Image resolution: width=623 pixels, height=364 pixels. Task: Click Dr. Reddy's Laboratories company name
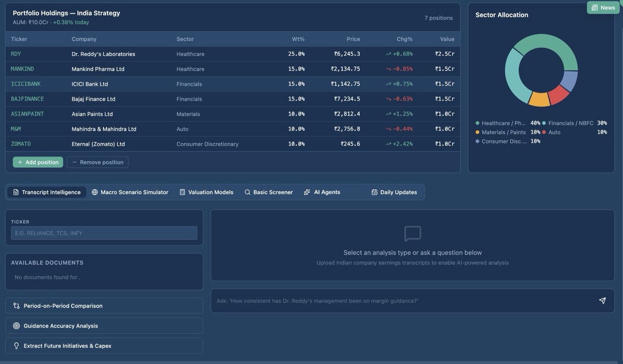coord(103,54)
